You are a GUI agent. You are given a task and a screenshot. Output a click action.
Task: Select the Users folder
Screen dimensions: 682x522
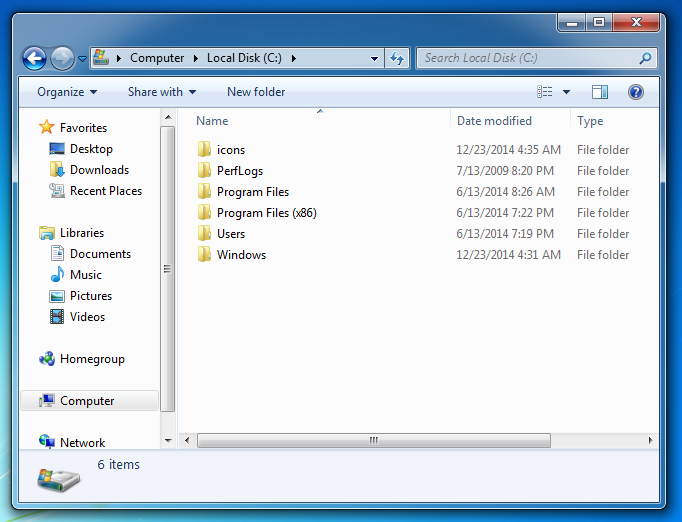pos(231,234)
